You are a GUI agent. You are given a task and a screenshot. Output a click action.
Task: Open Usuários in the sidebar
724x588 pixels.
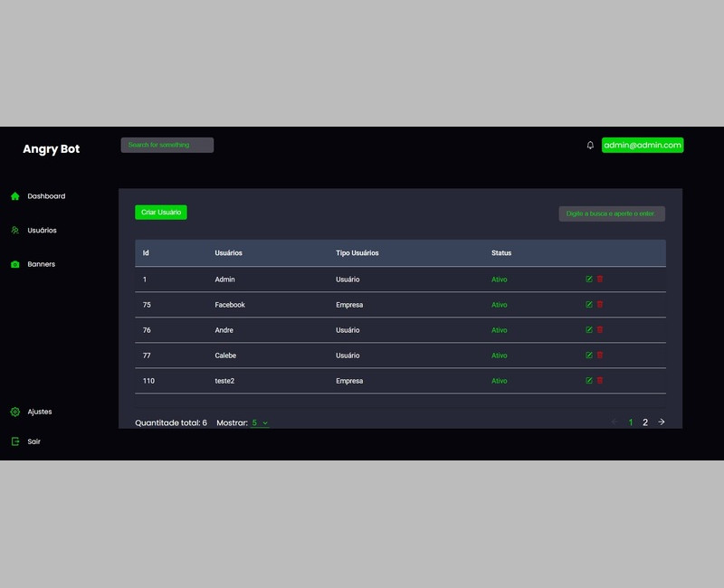point(42,231)
